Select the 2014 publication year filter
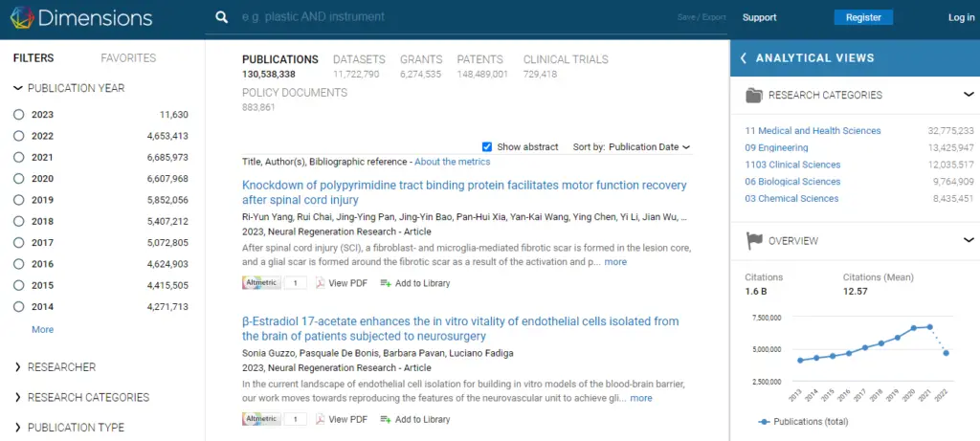Image resolution: width=980 pixels, height=441 pixels. pyautogui.click(x=19, y=307)
